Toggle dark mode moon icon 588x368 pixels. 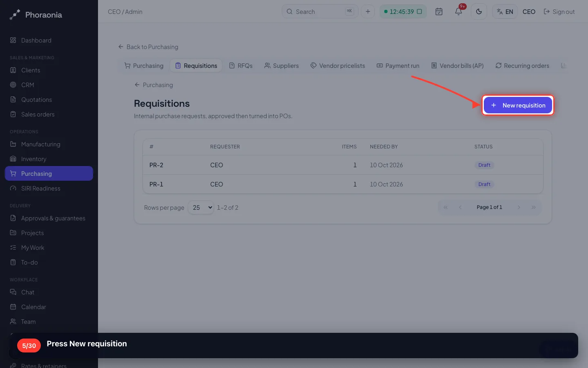tap(479, 11)
